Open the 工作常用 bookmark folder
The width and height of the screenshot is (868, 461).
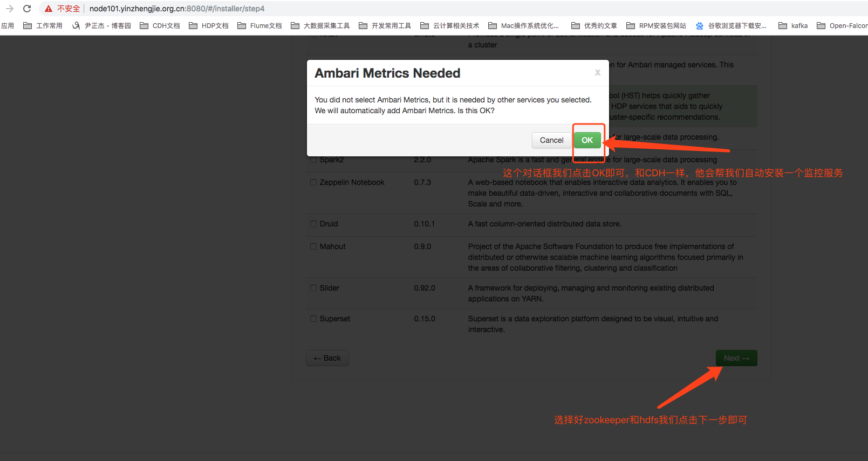(43, 25)
